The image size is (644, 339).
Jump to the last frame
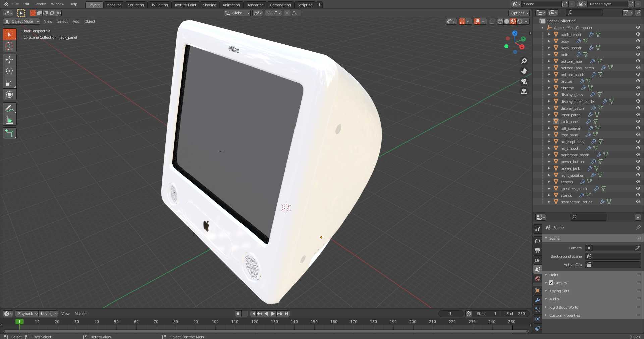click(286, 314)
